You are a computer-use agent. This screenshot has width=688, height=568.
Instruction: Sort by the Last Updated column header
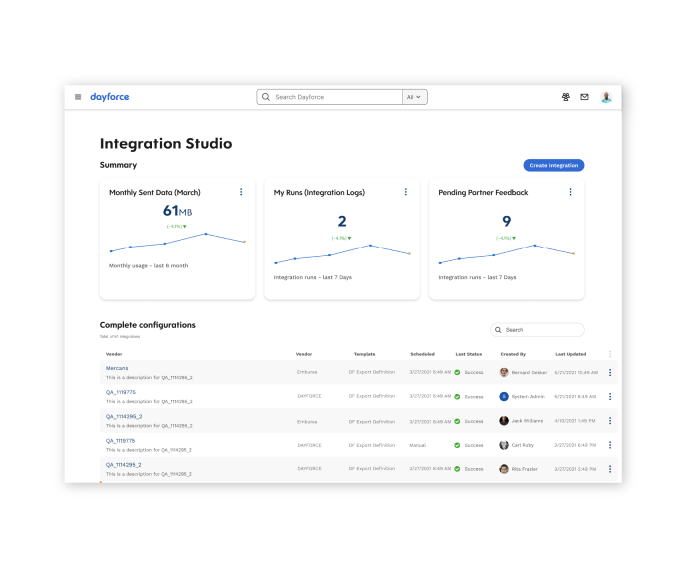pos(571,354)
